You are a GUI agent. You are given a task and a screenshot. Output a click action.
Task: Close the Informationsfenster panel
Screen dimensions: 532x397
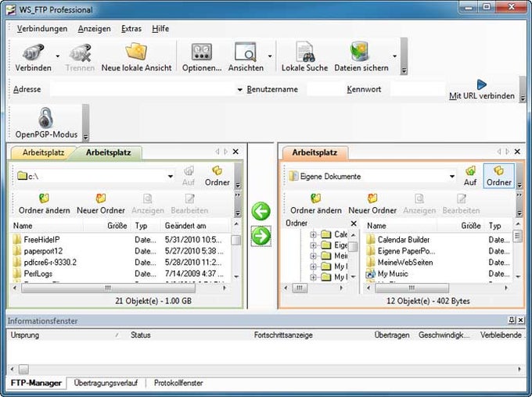click(521, 320)
